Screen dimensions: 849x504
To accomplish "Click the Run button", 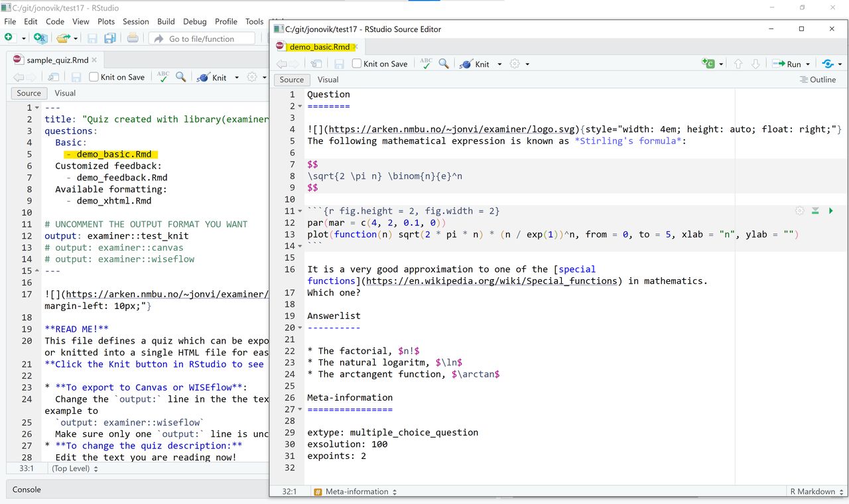I will (787, 64).
